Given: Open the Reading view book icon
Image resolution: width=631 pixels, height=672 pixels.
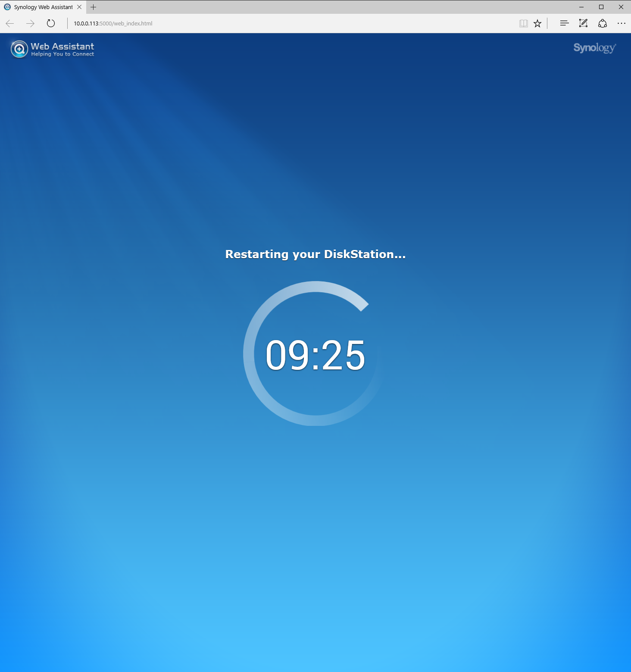Looking at the screenshot, I should [524, 23].
